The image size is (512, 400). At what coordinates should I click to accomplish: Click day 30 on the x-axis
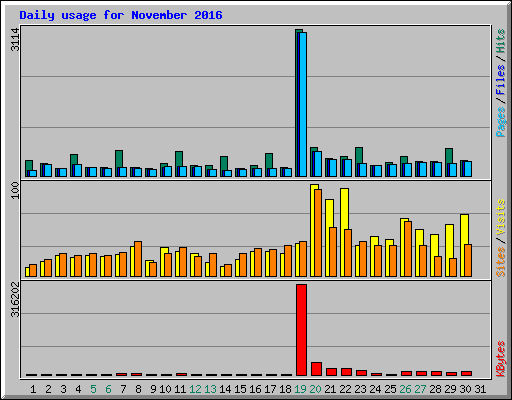click(x=465, y=389)
